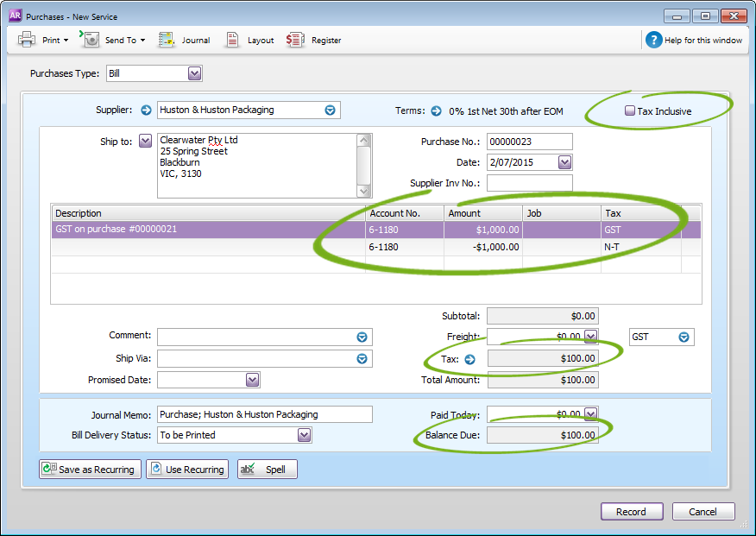The image size is (756, 536).
Task: Enable the Tax Inclusive checkbox
Action: point(630,110)
